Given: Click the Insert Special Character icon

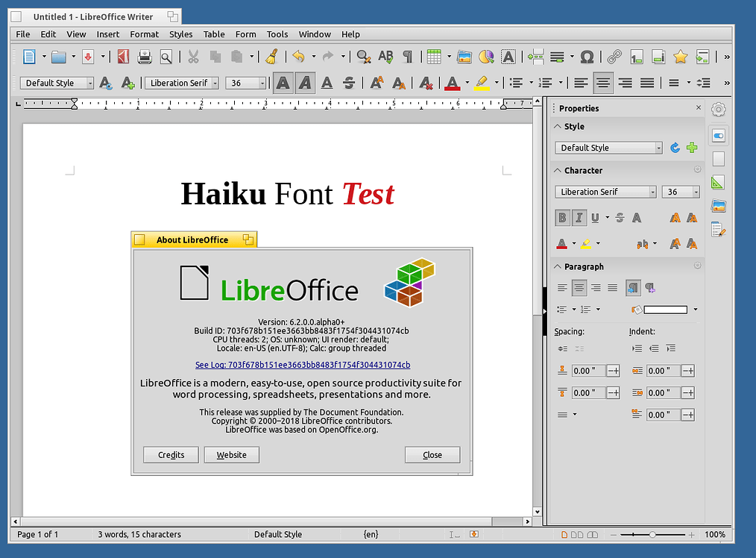Looking at the screenshot, I should (x=586, y=57).
